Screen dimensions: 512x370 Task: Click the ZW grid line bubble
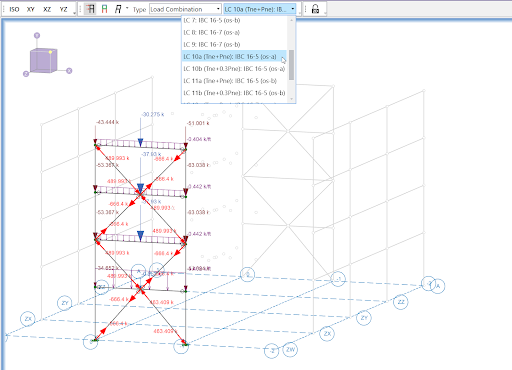coord(290,350)
